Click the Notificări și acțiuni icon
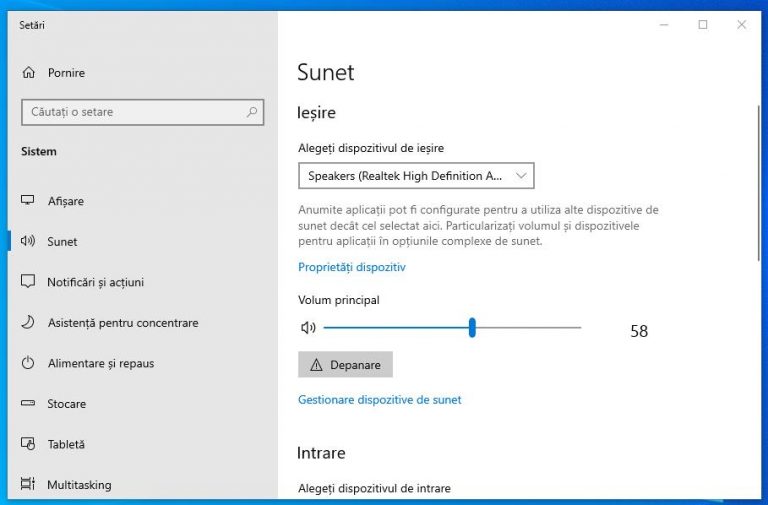The width and height of the screenshot is (768, 505). [28, 282]
